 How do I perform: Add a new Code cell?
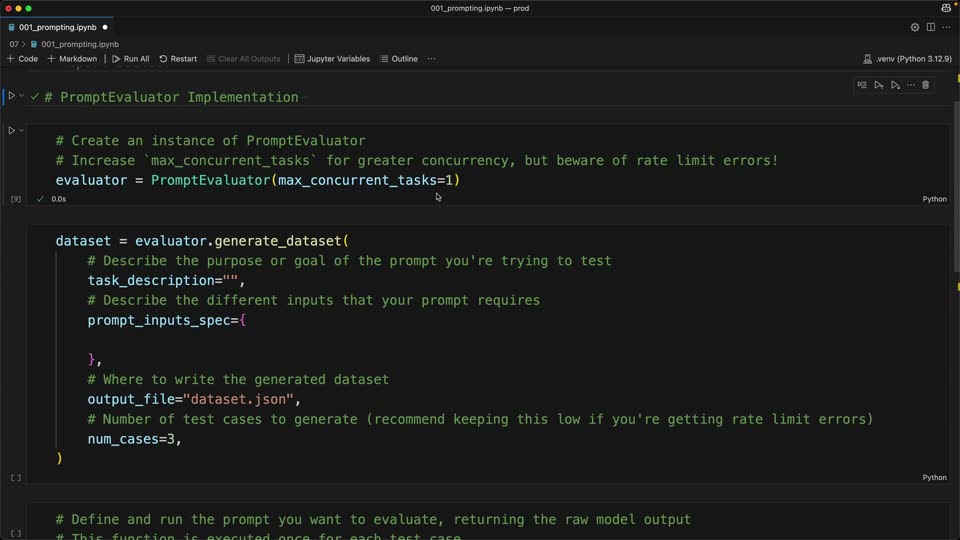point(22,59)
